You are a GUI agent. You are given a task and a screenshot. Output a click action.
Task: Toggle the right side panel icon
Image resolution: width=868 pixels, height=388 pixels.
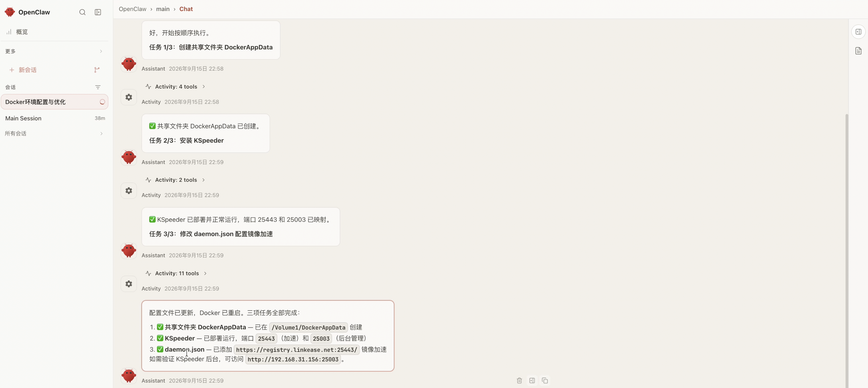pos(858,32)
